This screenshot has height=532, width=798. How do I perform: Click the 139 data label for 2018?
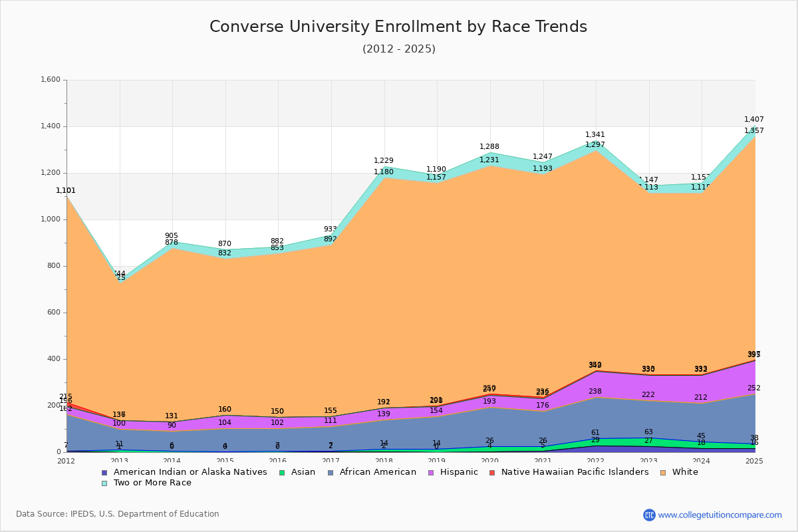pyautogui.click(x=384, y=414)
